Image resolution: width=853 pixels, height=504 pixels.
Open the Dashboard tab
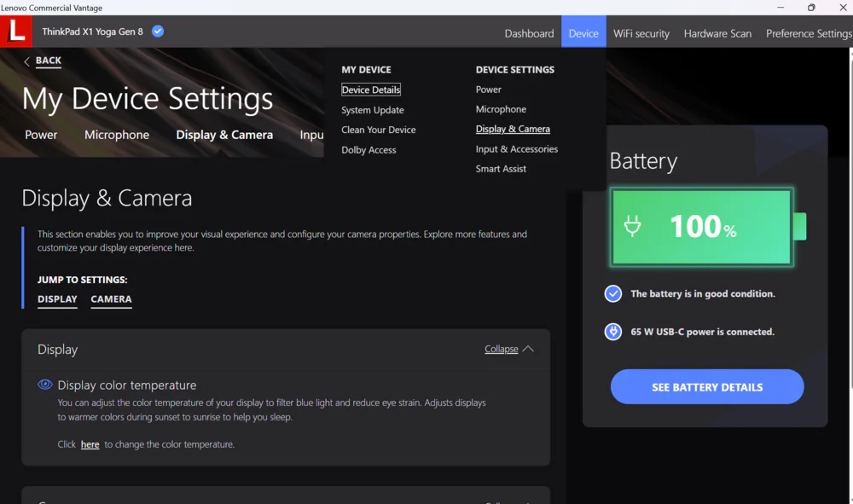click(x=529, y=33)
